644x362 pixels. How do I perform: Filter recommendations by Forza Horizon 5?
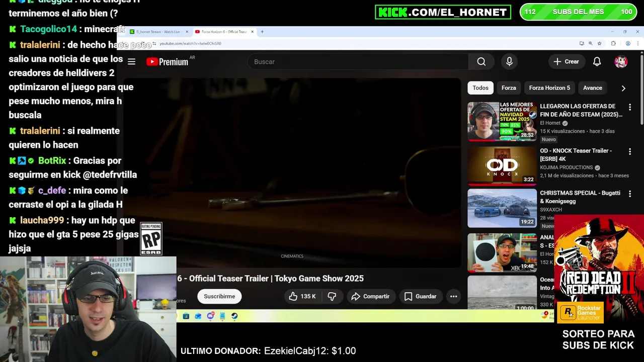tap(549, 87)
